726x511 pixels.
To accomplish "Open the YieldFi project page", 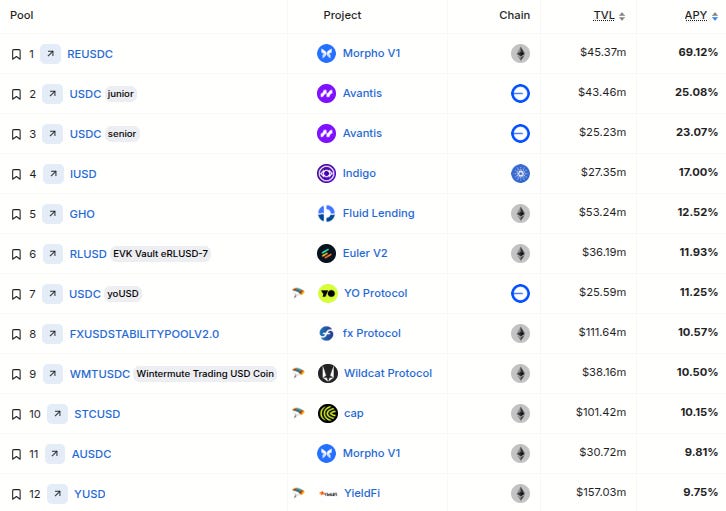I will pos(362,493).
